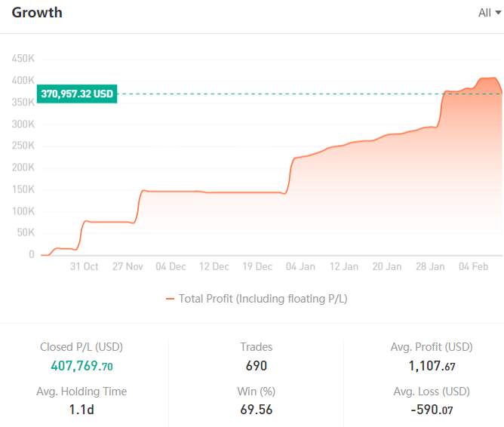This screenshot has width=504, height=427.
Task: Click the orange Total Profit legend line marker
Action: [170, 299]
